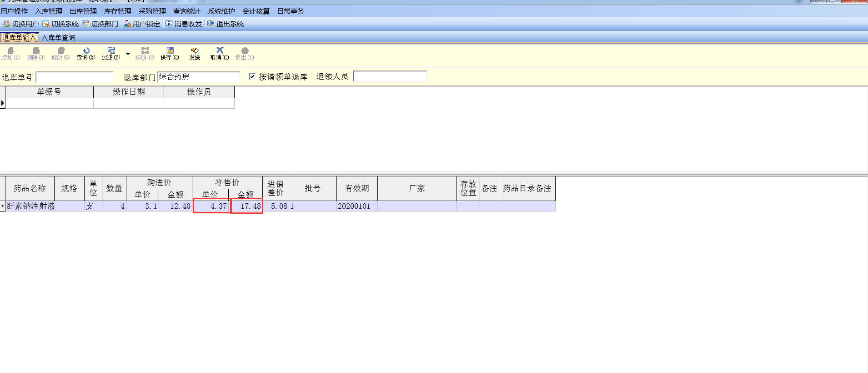Open the 日常事务 menu
Image resolution: width=868 pixels, height=373 pixels.
coord(291,11)
